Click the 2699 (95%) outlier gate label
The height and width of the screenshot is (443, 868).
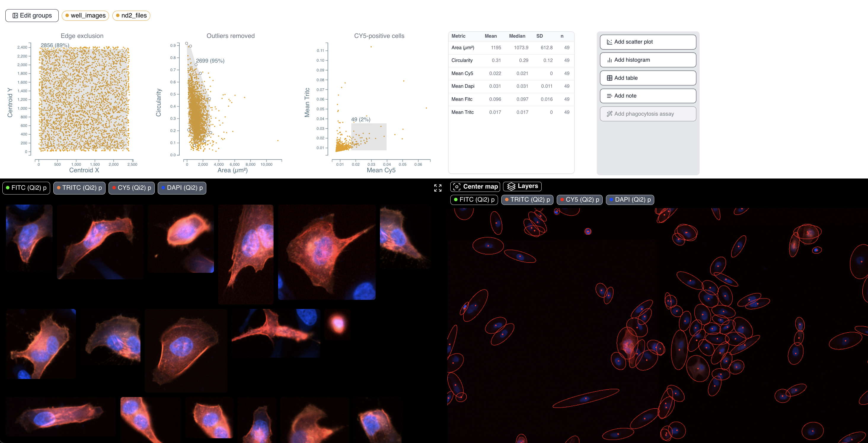click(x=210, y=61)
